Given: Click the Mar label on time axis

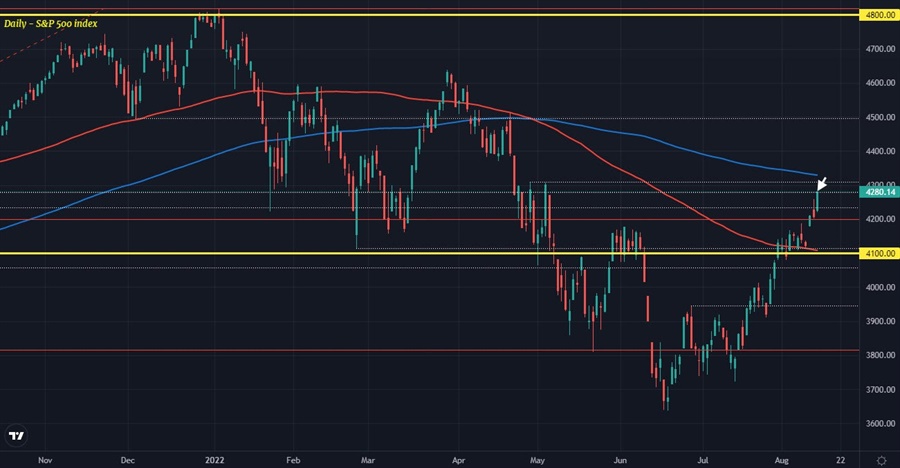Looking at the screenshot, I should tap(368, 460).
